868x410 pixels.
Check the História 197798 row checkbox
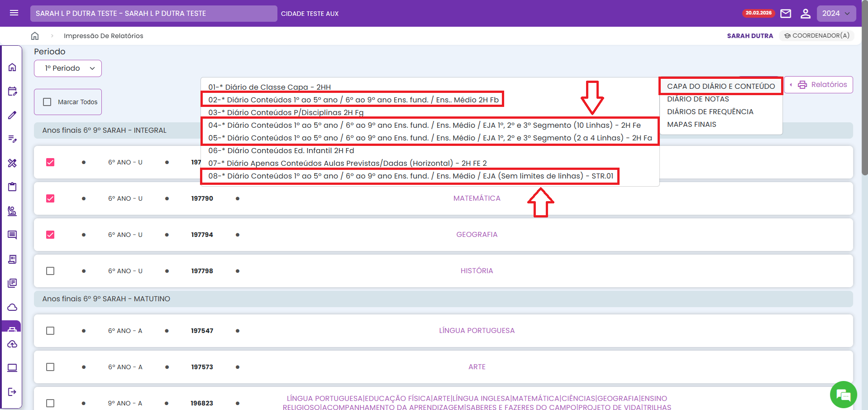tap(50, 271)
